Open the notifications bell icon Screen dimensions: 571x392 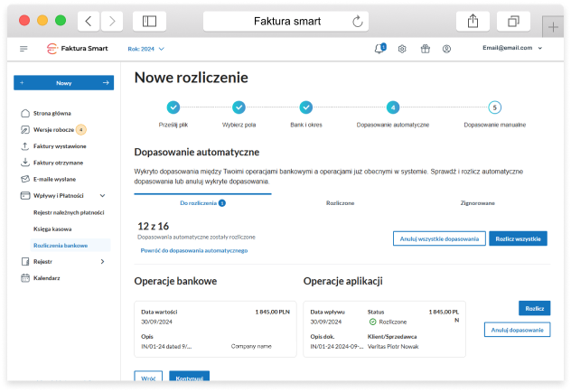pos(379,49)
